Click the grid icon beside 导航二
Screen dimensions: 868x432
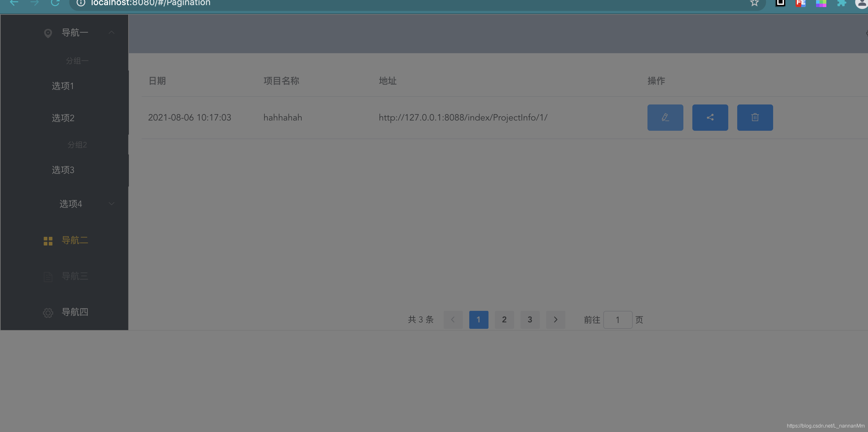click(48, 241)
